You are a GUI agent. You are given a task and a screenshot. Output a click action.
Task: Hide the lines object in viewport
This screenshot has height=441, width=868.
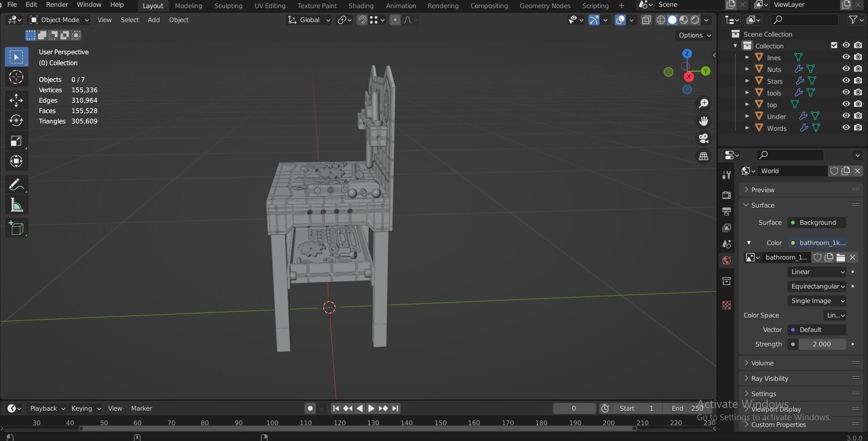click(x=846, y=57)
